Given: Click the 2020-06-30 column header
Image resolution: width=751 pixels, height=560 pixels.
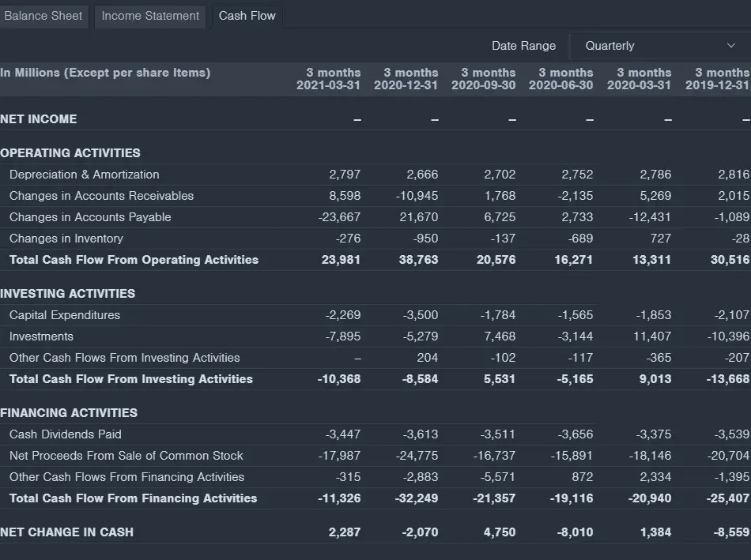Looking at the screenshot, I should click(560, 79).
